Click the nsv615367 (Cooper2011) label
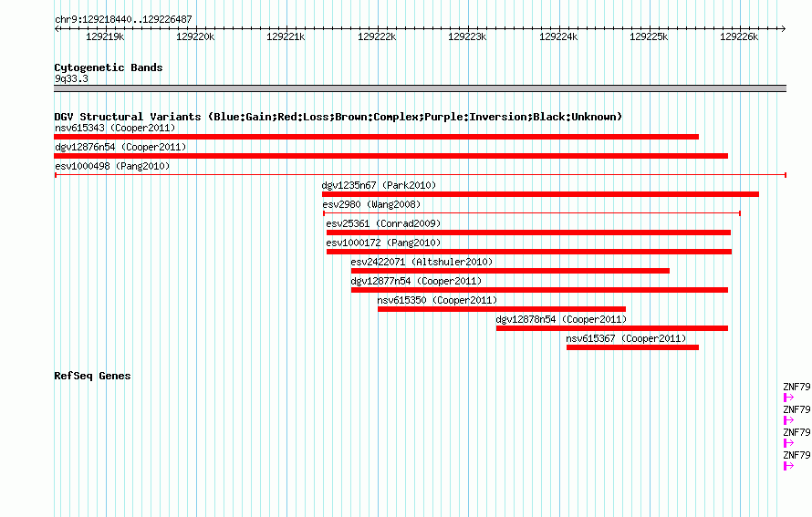The image size is (812, 517). (x=626, y=338)
